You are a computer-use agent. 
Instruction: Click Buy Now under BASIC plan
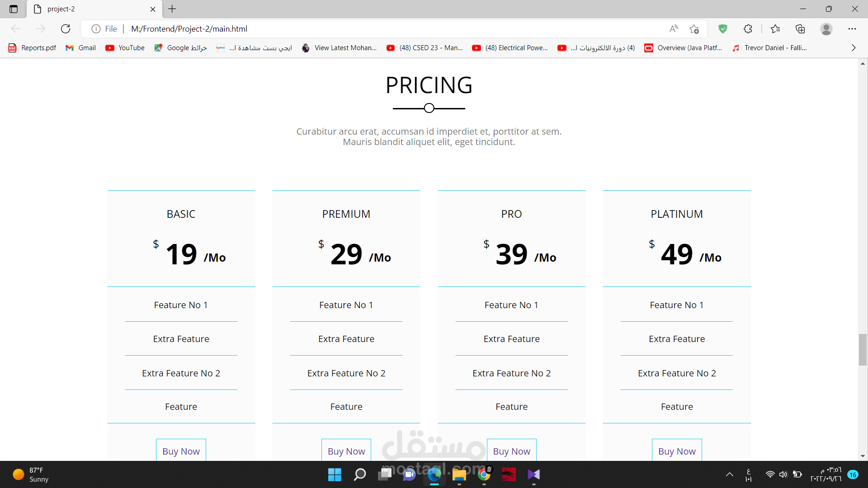[x=181, y=451]
